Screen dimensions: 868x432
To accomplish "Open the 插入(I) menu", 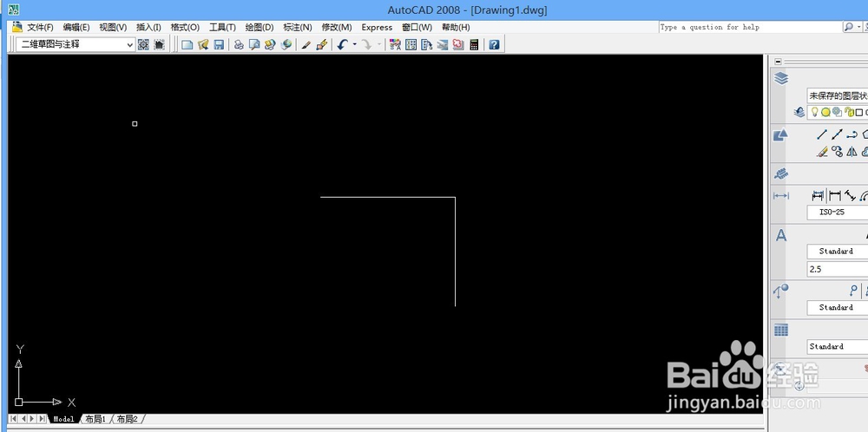I will click(x=148, y=27).
